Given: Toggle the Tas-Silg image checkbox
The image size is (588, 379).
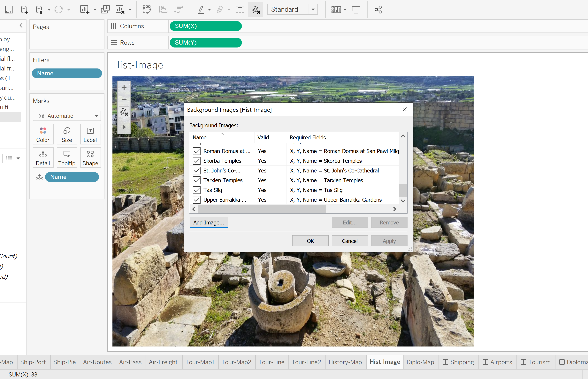Looking at the screenshot, I should click(196, 190).
